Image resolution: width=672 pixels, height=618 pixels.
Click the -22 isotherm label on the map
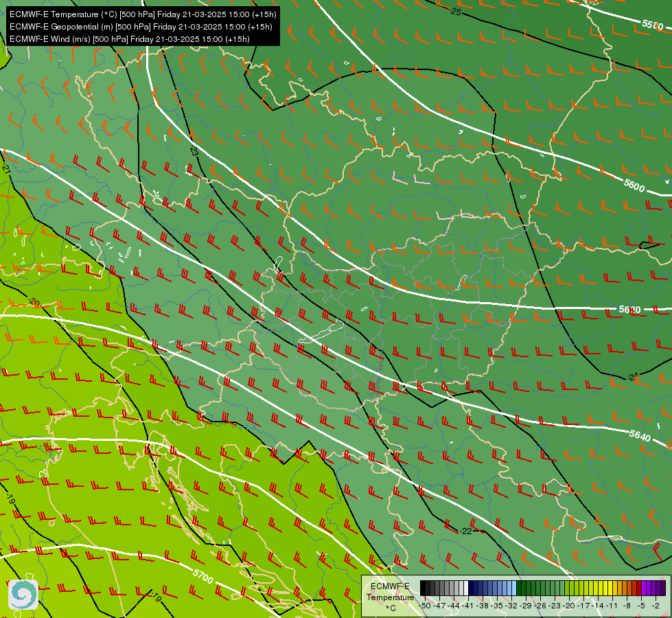coord(465,531)
